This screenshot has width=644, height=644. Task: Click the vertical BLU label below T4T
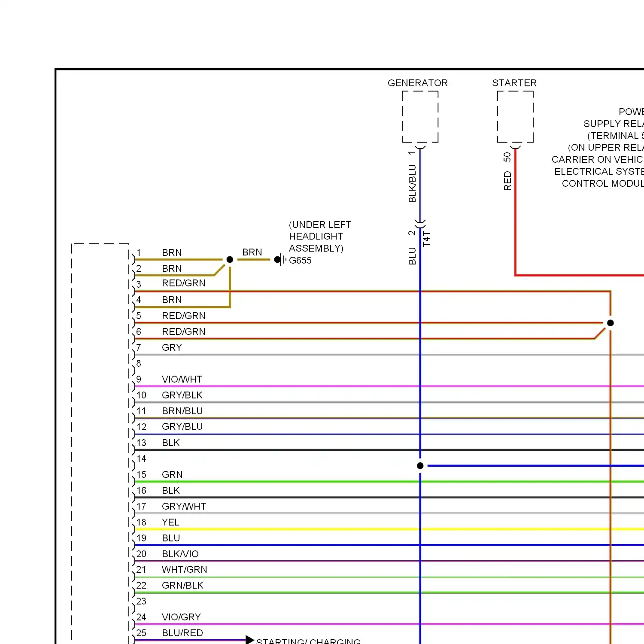[x=412, y=256]
